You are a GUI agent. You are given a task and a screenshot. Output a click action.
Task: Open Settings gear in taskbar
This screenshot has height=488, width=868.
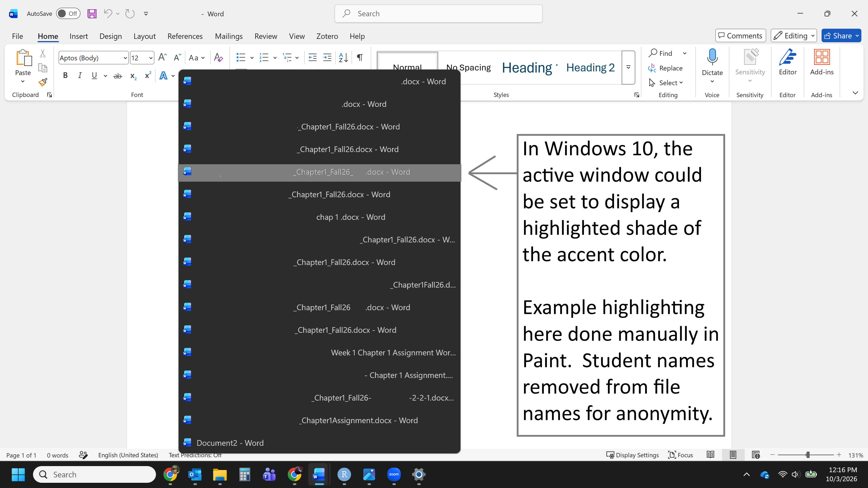419,474
